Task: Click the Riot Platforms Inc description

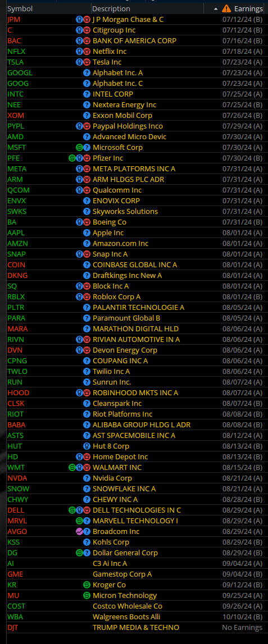Action: coord(122,414)
